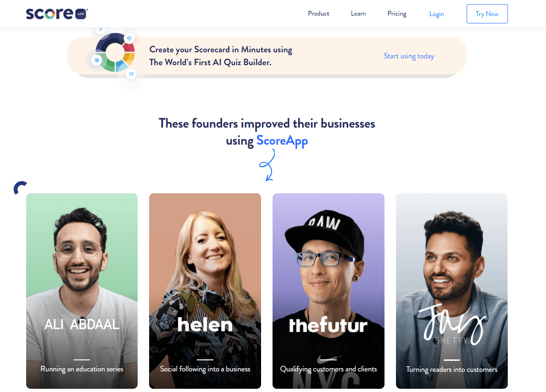546x392 pixels.
Task: Click the list icon below donut graphic
Action: [x=131, y=74]
